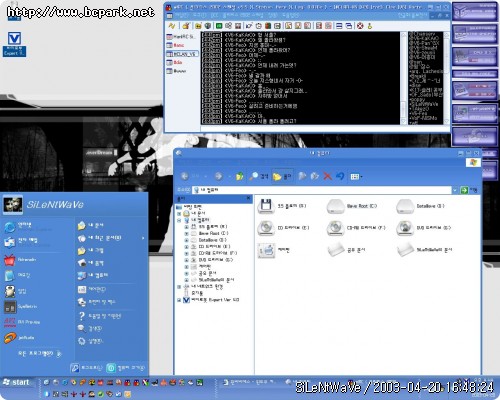
Task: Go up one folder level in Explorer
Action: tap(239, 176)
